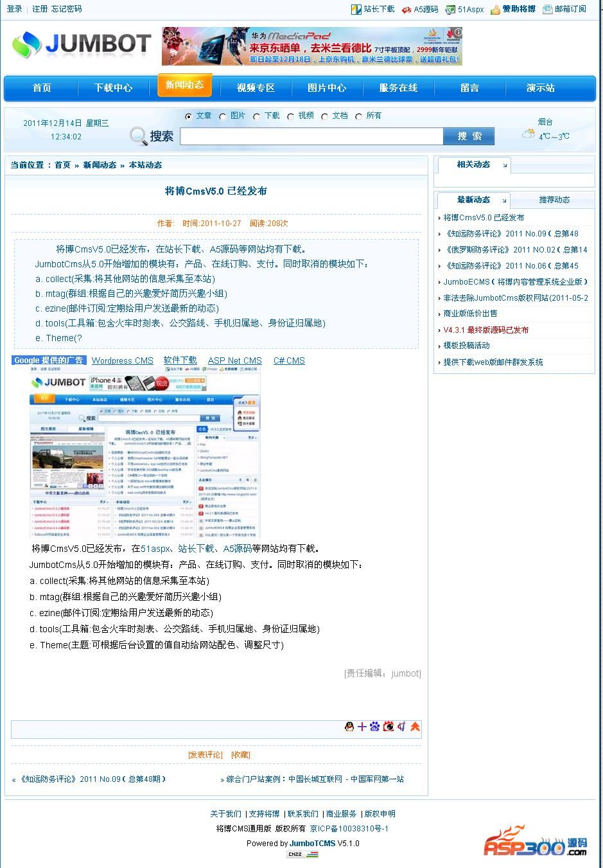603x868 pixels.
Task: Click the JumboTCMS footer link
Action: tap(312, 844)
